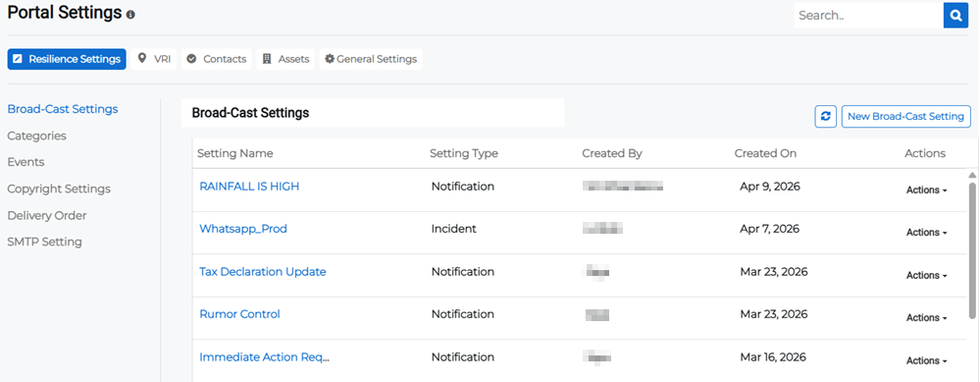This screenshot has width=980, height=382.
Task: Expand Actions dropdown for Immediate Action Req...
Action: pos(927,360)
